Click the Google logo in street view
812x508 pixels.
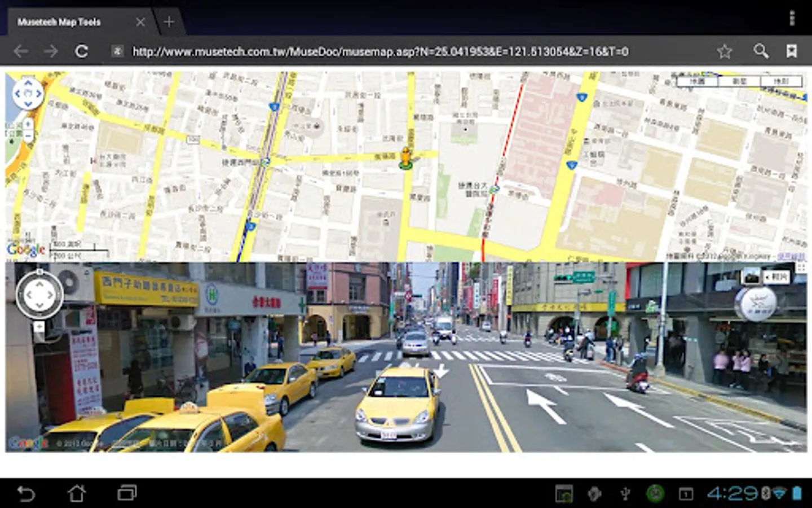click(28, 443)
